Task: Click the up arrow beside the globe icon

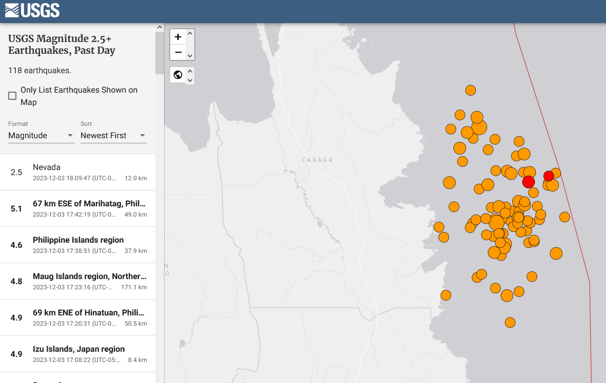Action: (x=190, y=71)
